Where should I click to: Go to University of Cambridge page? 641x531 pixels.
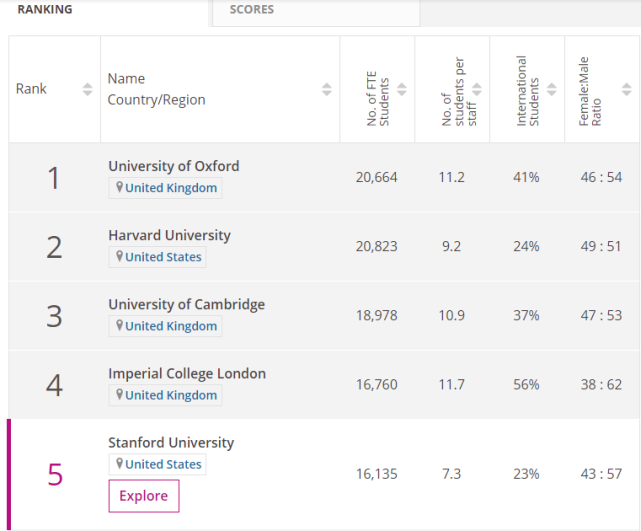pos(186,304)
